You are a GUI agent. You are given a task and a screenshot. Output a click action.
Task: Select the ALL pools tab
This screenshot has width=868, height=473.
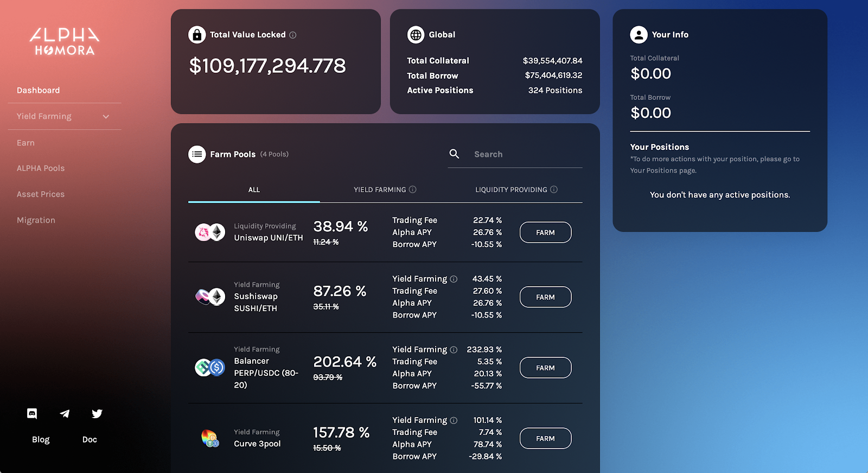254,190
